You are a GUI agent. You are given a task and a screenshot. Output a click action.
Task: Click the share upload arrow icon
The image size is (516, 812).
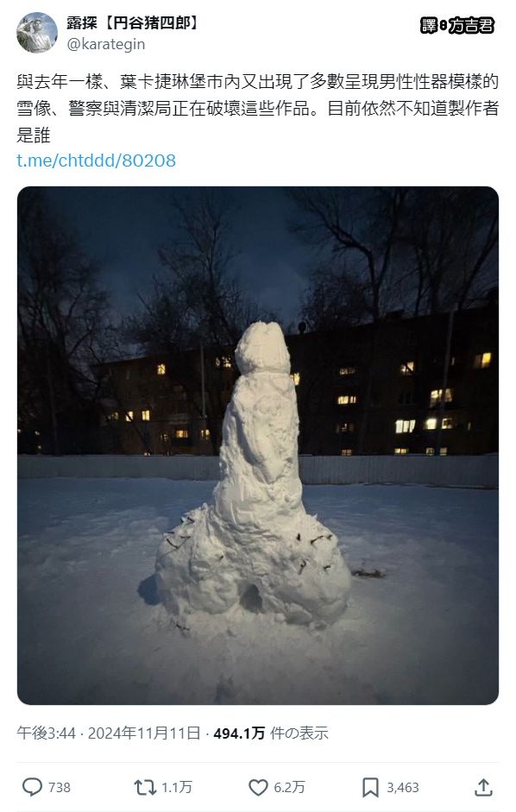(483, 787)
